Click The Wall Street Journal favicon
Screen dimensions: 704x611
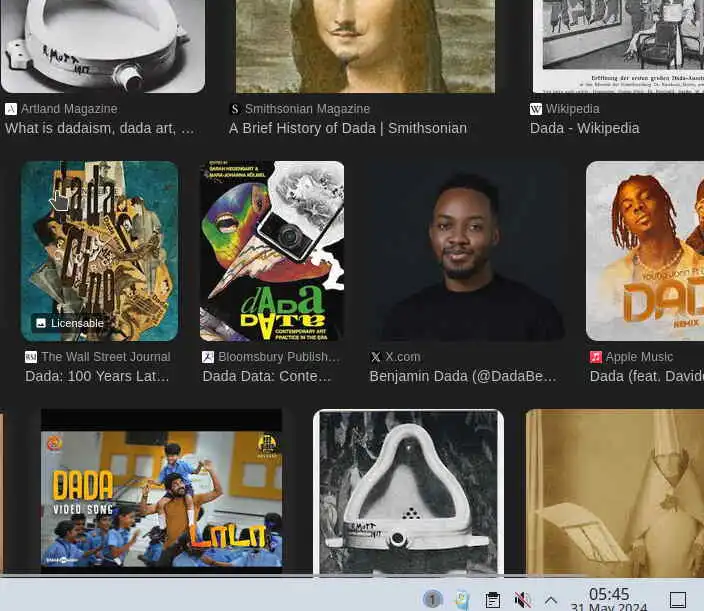[x=31, y=357]
